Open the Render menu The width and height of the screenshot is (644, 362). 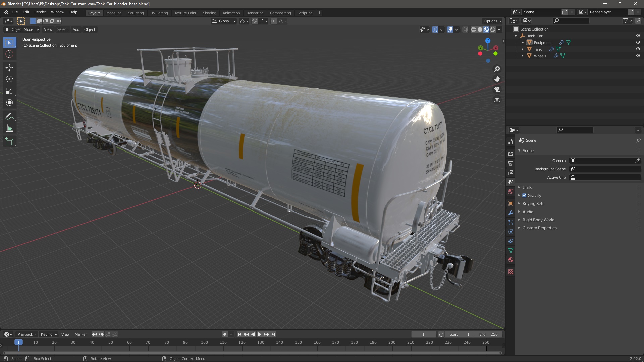click(x=40, y=12)
